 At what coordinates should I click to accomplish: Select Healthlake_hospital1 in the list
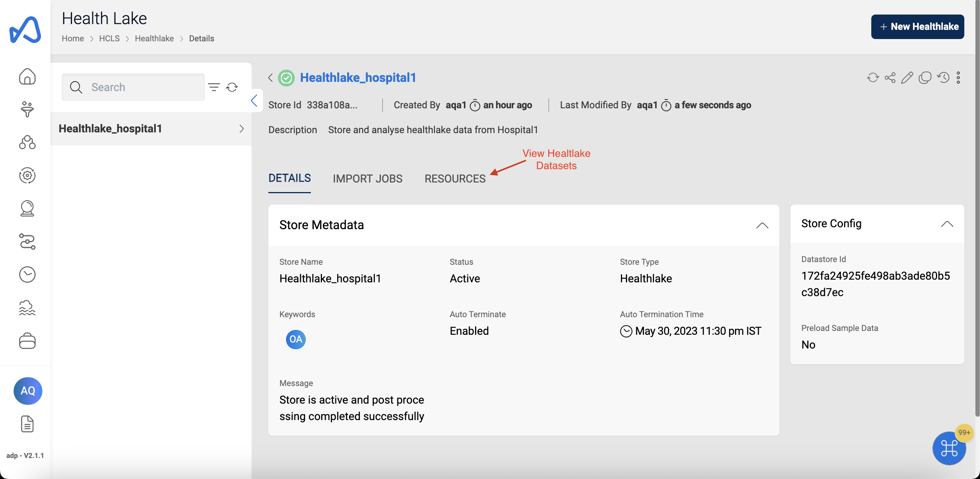[151, 129]
